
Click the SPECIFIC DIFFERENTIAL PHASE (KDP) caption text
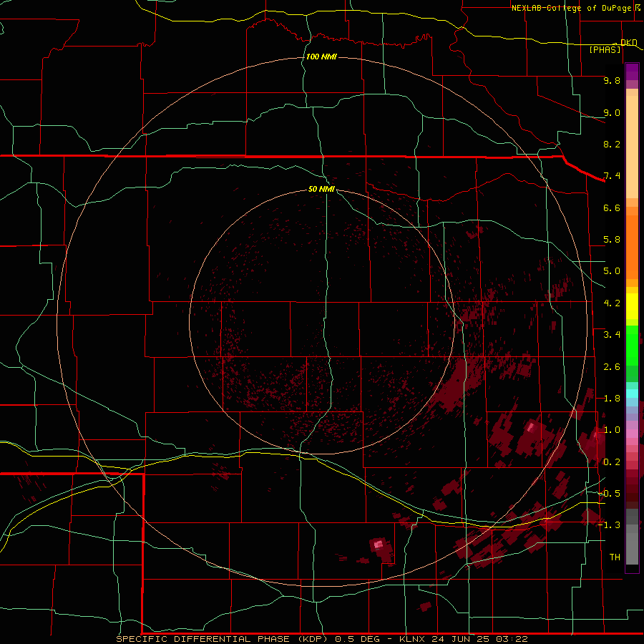click(x=223, y=639)
